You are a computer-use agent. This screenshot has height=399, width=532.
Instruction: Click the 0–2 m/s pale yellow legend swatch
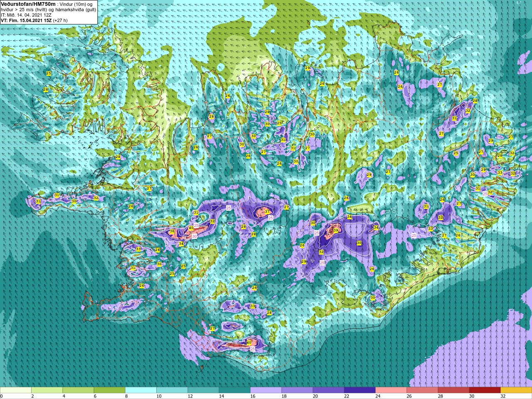16,390
